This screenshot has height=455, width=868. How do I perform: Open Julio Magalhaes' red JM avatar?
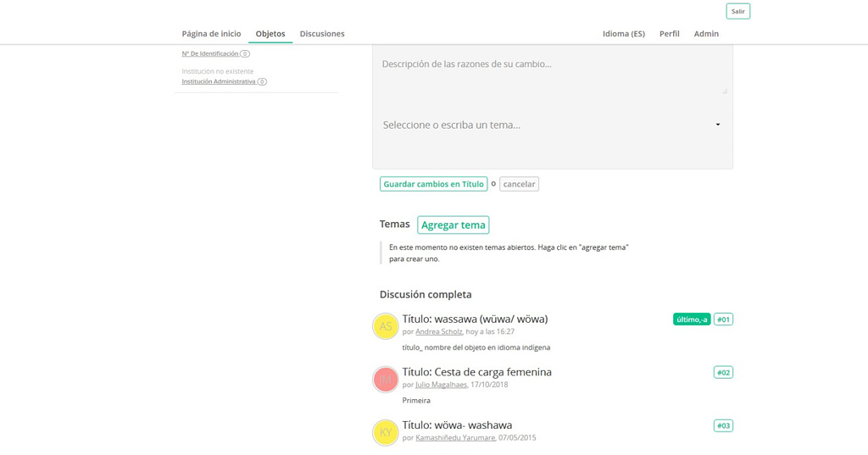click(386, 380)
